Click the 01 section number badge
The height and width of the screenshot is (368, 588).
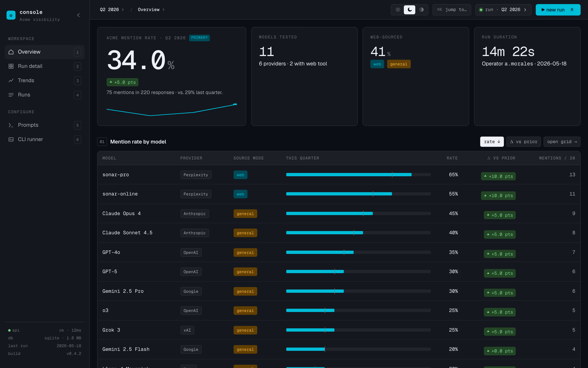(102, 142)
